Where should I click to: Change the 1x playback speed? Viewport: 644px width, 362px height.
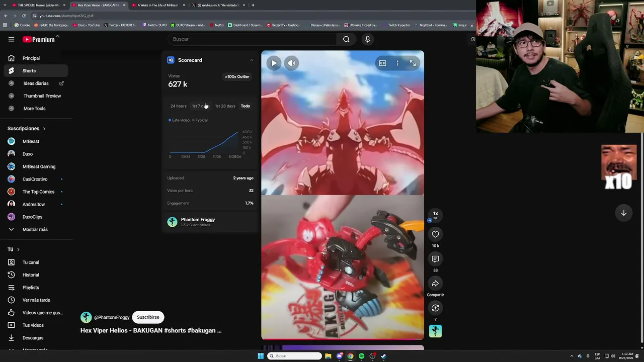click(x=436, y=215)
